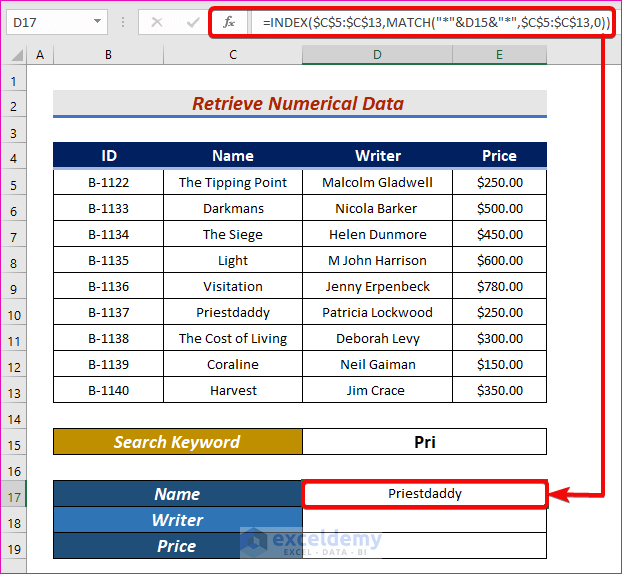Click the ID header cell
This screenshot has width=622, height=574.
108,155
